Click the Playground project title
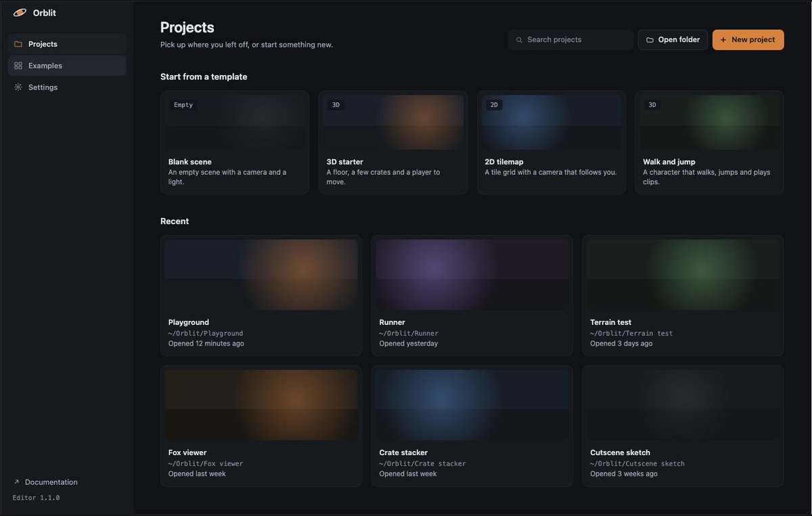Viewport: 812px width, 516px height. point(189,322)
